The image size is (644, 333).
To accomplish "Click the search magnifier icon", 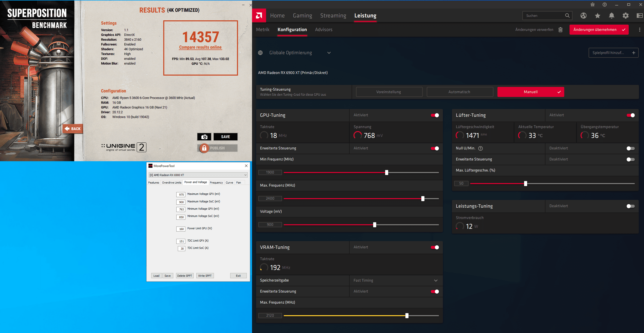I will point(567,16).
